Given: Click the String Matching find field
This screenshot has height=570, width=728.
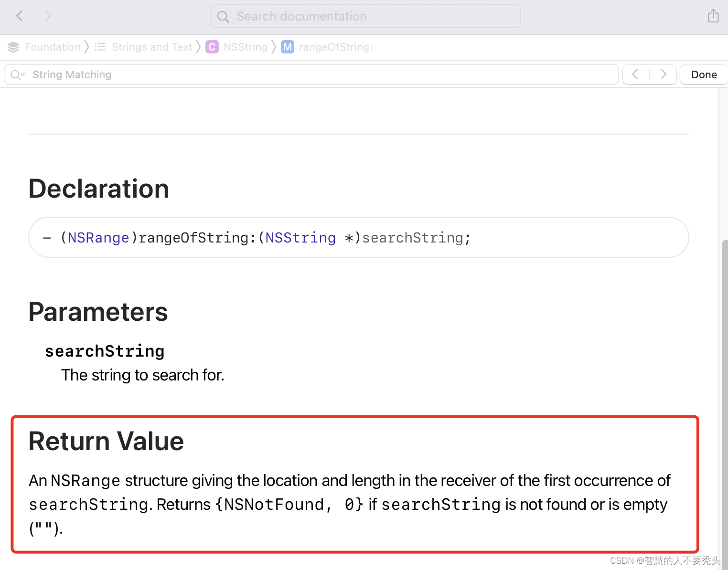Looking at the screenshot, I should (x=311, y=75).
